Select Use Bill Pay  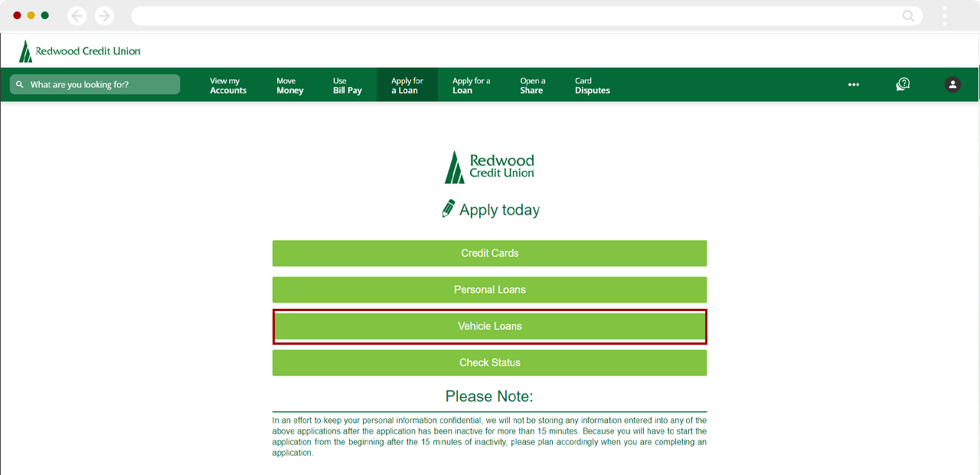[347, 84]
